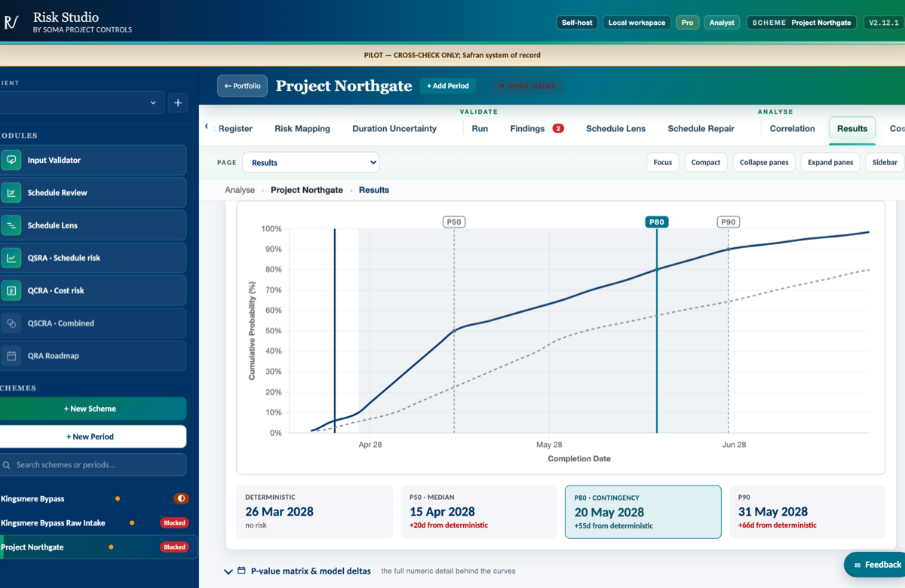Click the Add Period button
The height and width of the screenshot is (588, 905).
pos(448,86)
